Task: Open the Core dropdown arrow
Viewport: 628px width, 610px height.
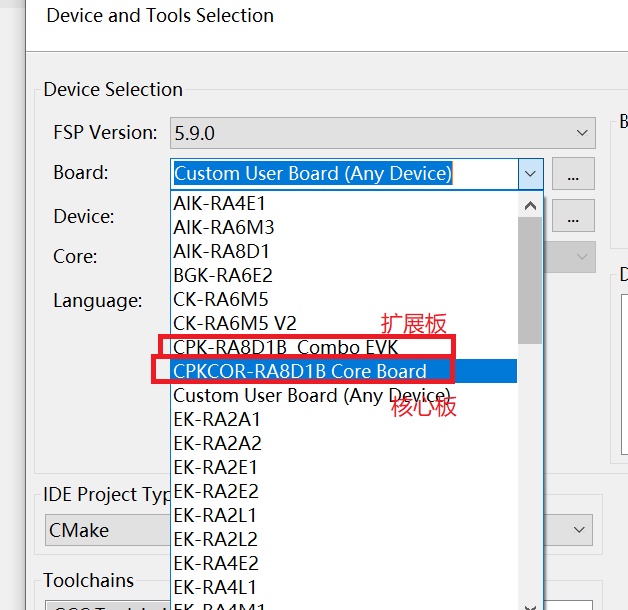Action: pos(582,257)
